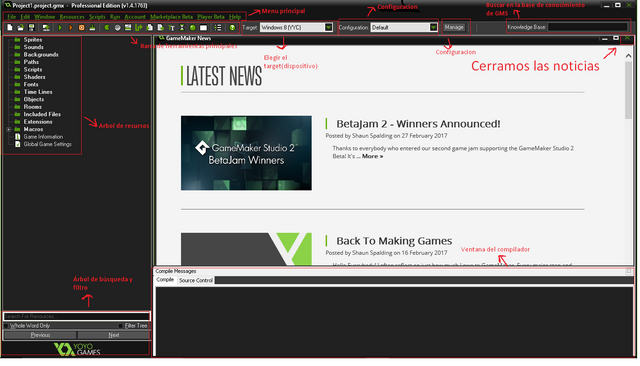
Task: Create a font with the T icon
Action: point(171,28)
